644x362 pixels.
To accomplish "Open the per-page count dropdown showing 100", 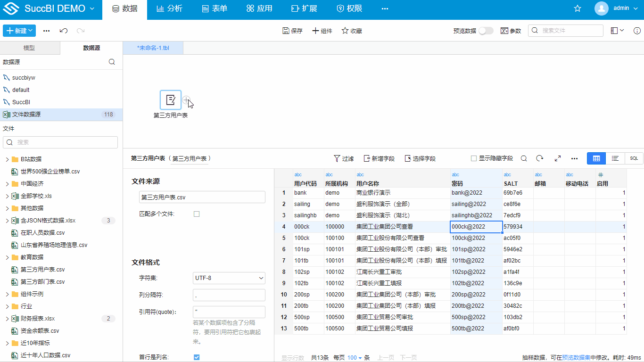I will pyautogui.click(x=353, y=358).
